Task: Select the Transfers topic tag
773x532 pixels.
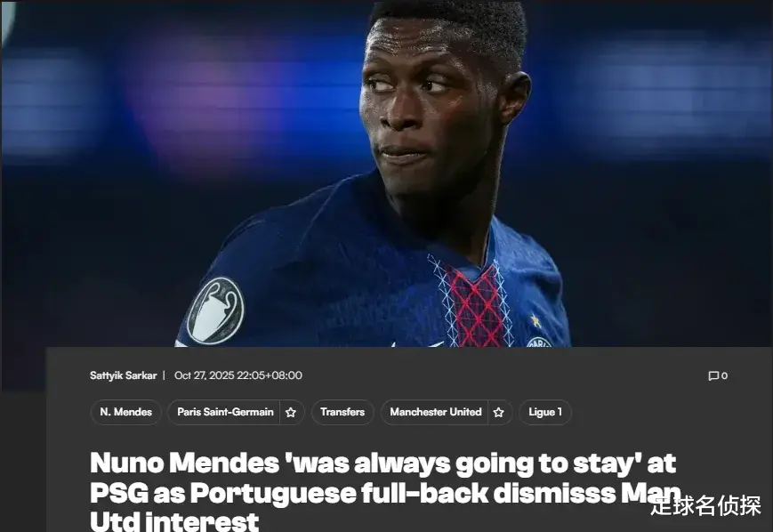Action: [x=342, y=412]
